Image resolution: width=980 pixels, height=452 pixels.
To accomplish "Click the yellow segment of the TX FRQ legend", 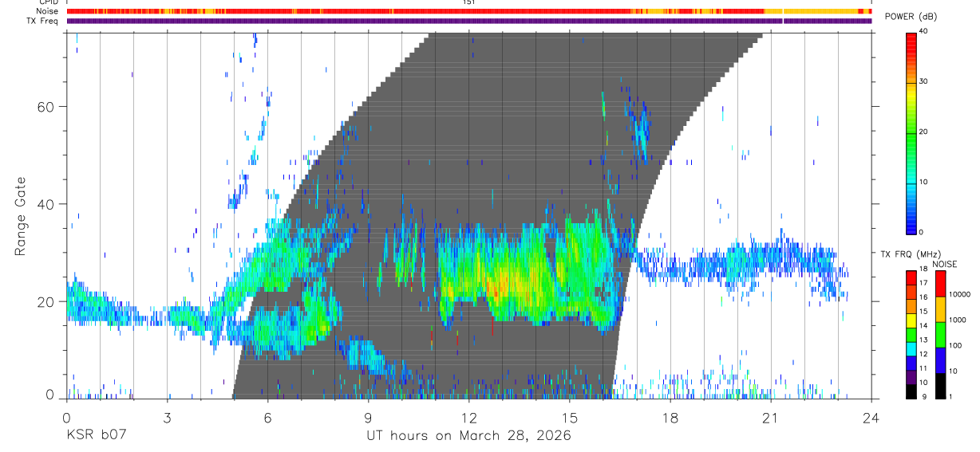I will [x=911, y=320].
